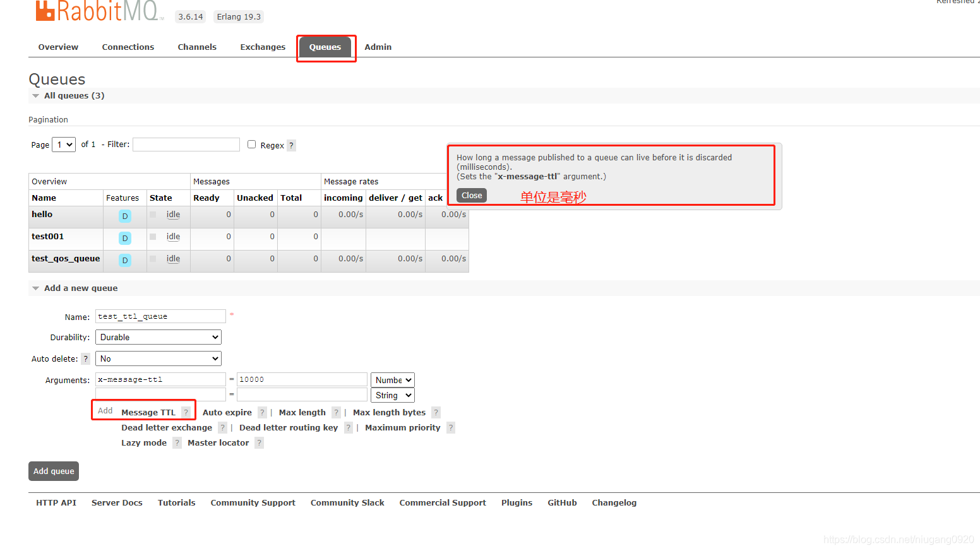Go to the Connections tab

pyautogui.click(x=128, y=47)
